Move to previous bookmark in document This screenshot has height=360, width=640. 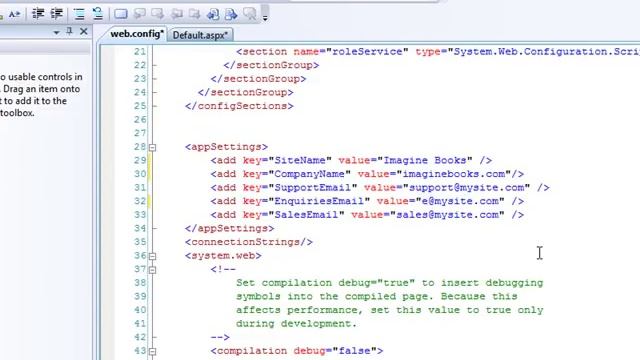coord(213,14)
